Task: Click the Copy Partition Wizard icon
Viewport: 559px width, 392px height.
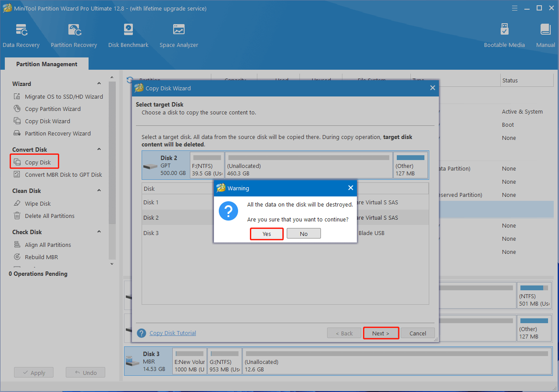Action: (x=17, y=109)
